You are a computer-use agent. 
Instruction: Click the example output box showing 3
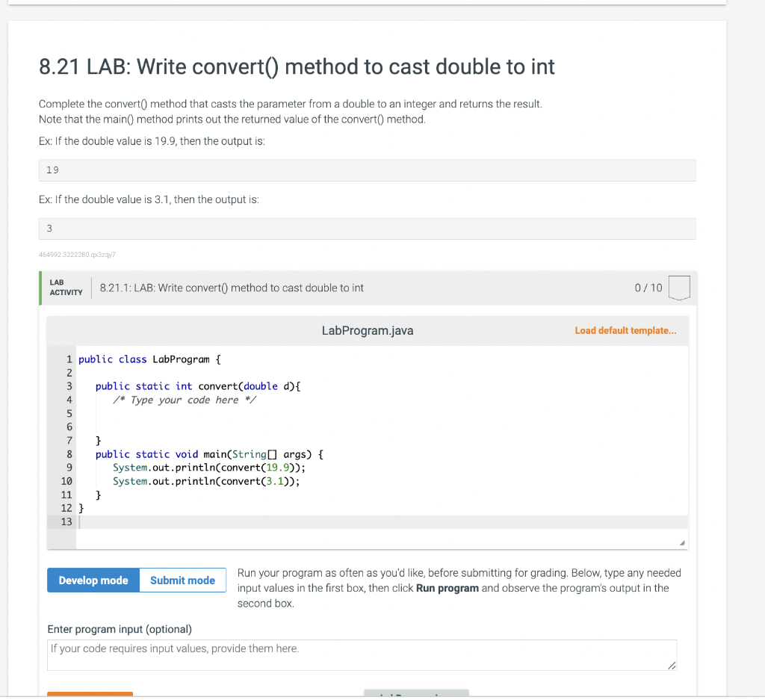point(367,228)
